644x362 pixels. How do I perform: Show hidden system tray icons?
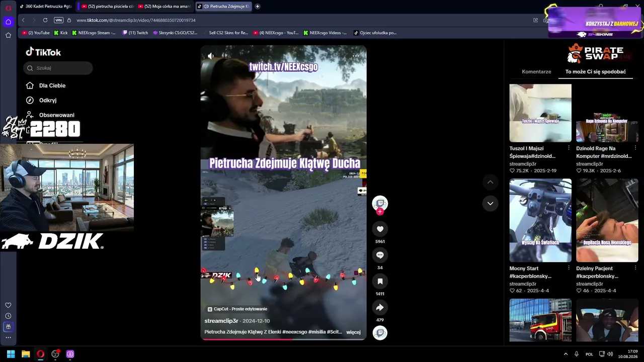pos(566,354)
